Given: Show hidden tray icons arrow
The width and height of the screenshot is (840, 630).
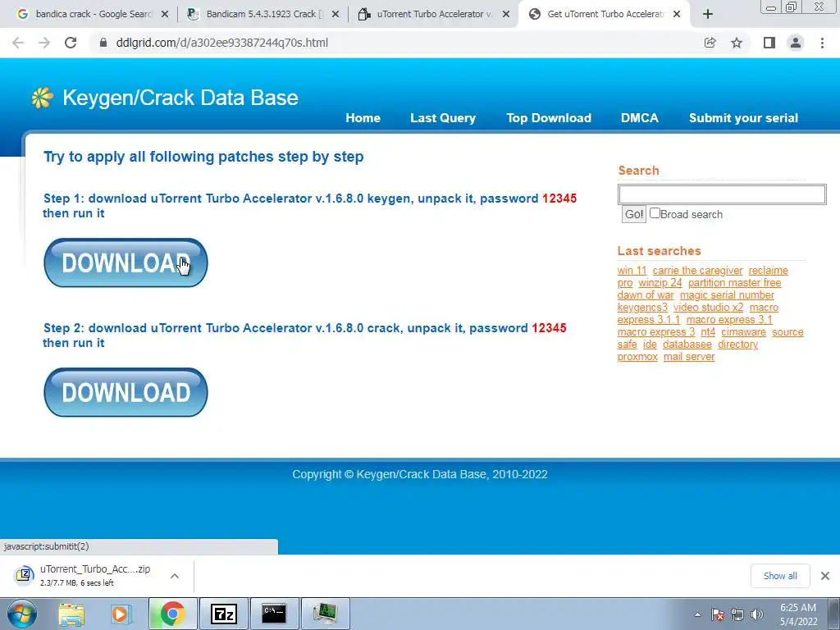Looking at the screenshot, I should point(697,614).
